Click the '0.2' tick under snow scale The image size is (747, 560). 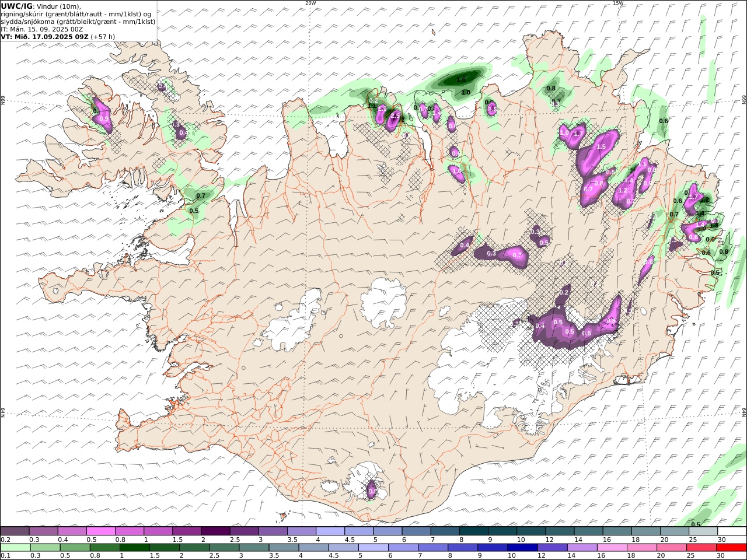tap(5, 540)
